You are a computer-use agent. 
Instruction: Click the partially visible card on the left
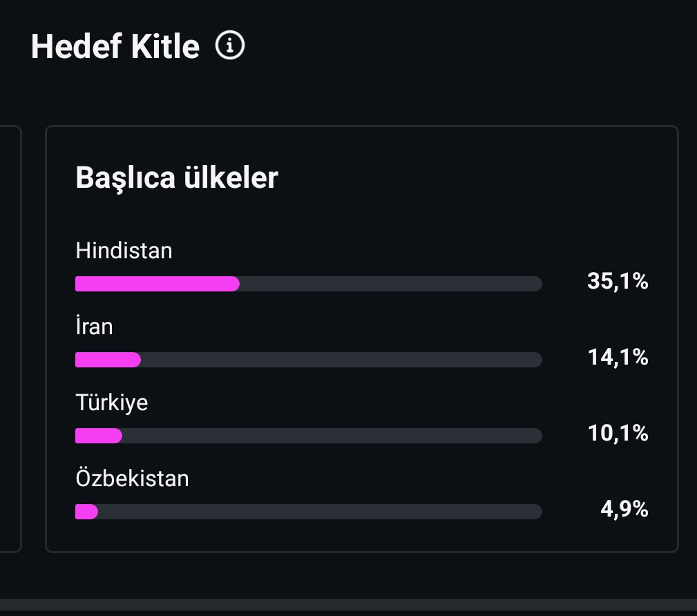click(10, 339)
